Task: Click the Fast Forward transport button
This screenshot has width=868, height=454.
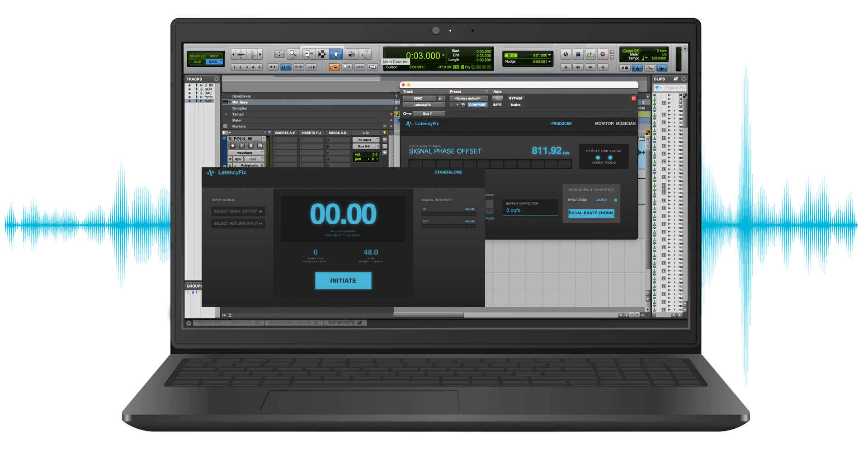Action: tap(590, 67)
